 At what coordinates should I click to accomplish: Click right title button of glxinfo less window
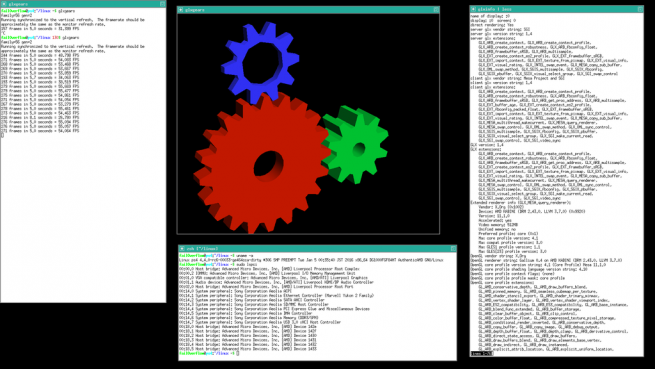tap(640, 9)
